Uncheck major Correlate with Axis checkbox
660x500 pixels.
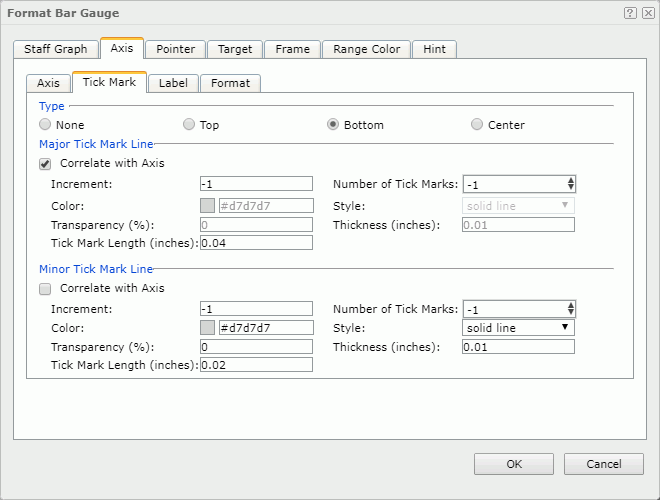point(45,164)
